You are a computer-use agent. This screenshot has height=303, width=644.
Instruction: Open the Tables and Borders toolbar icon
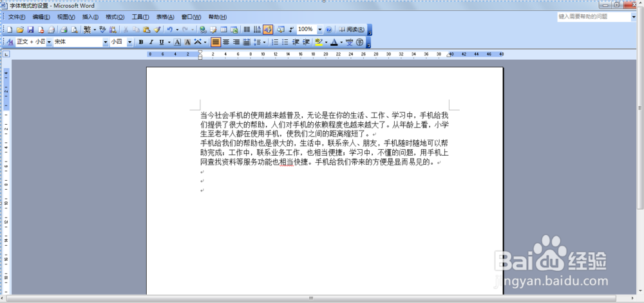(x=213, y=30)
